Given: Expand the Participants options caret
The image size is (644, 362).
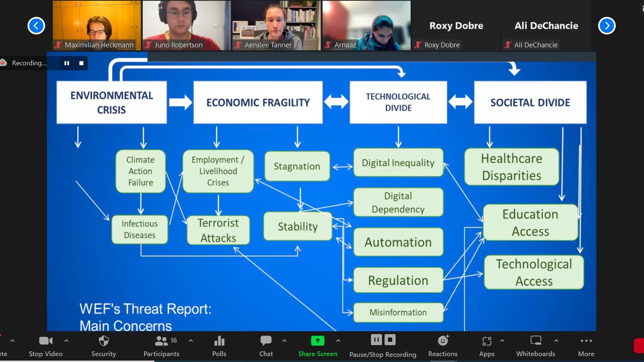Looking at the screenshot, I should 191,341.
